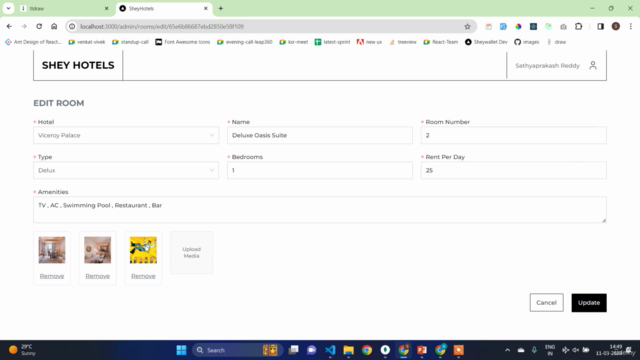The image size is (640, 360).
Task: Close the SheyHotels tab
Action: point(206,8)
